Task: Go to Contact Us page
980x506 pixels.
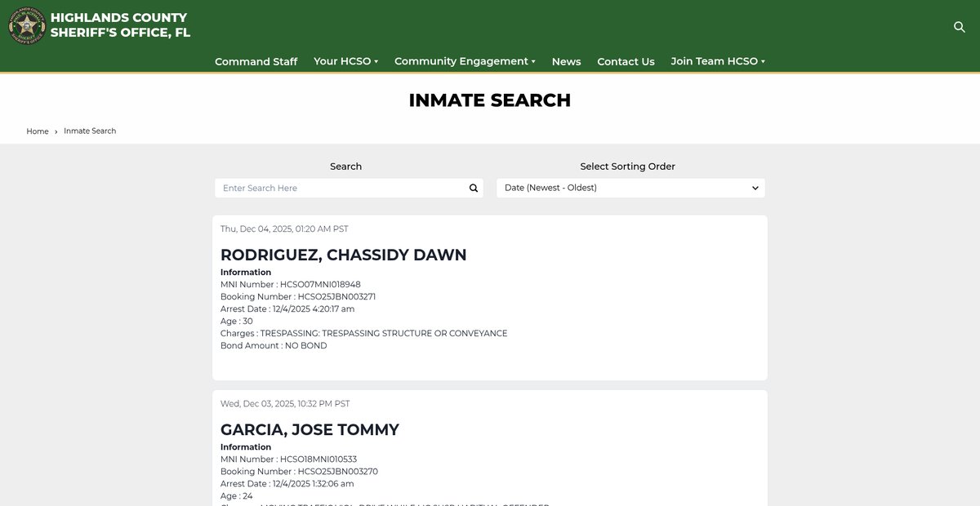Action: point(626,61)
